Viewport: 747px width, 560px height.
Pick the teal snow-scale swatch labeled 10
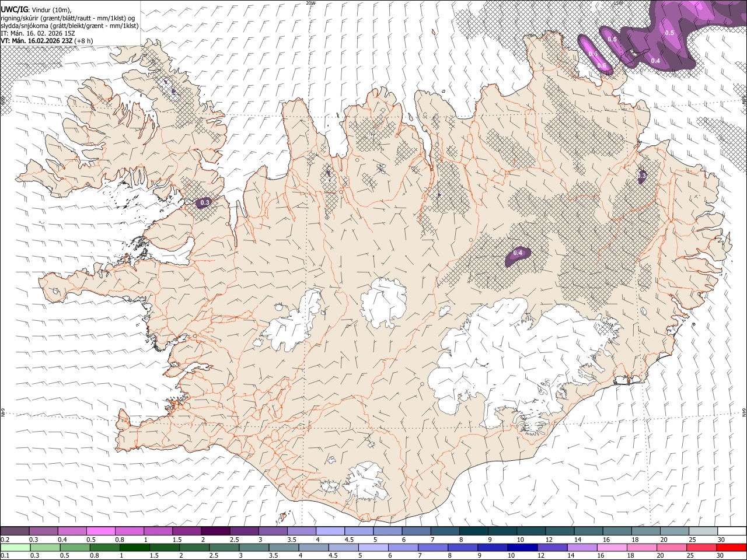pos(531,531)
